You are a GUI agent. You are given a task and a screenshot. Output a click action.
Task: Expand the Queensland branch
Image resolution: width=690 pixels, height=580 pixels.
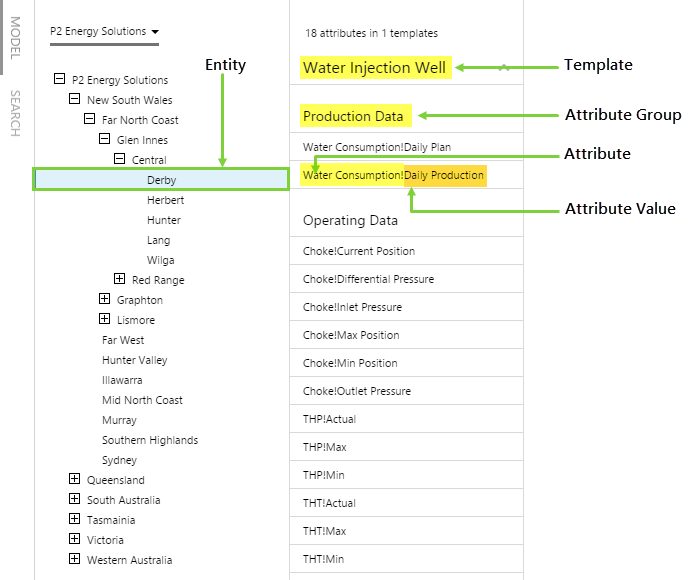74,480
